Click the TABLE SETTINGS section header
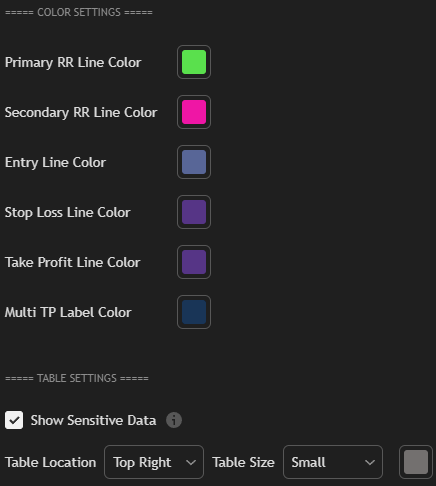 click(x=77, y=378)
